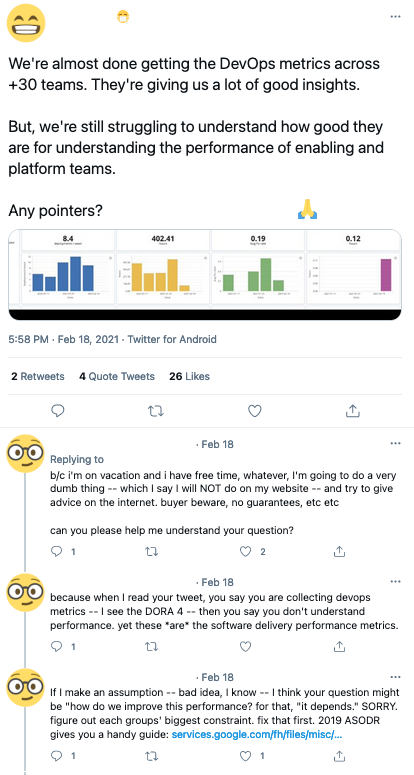
Task: Like the main DevOps metrics tweet
Action: pos(254,410)
